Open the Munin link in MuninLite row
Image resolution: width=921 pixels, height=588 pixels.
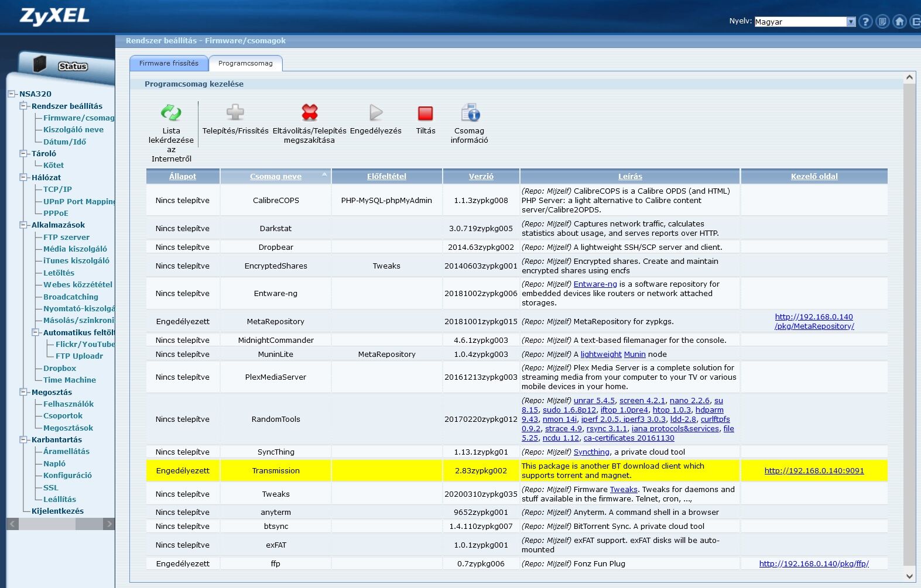point(635,354)
